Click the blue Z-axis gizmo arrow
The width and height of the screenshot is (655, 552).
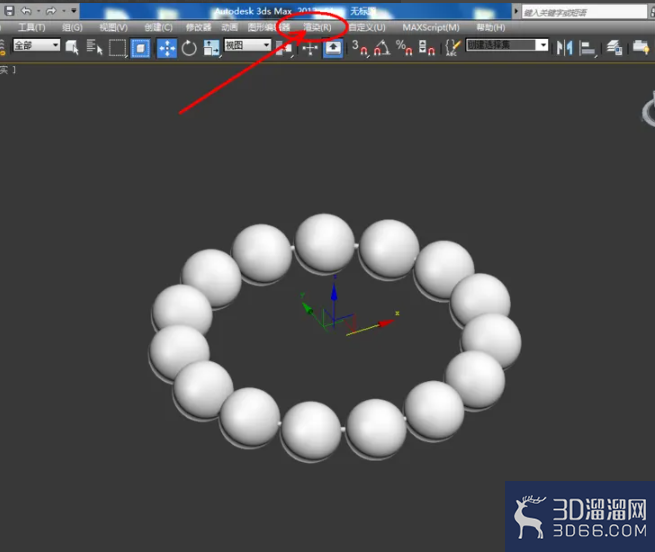click(x=334, y=291)
